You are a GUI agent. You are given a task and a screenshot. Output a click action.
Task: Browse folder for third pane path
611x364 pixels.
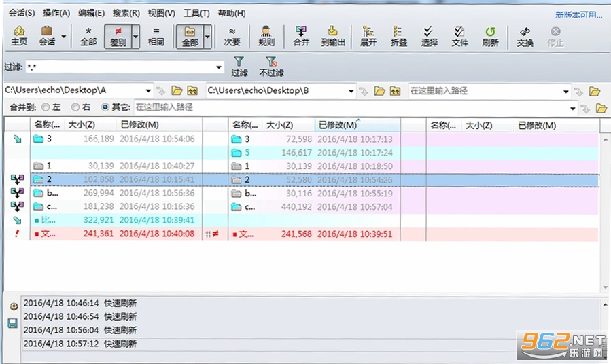[595, 92]
